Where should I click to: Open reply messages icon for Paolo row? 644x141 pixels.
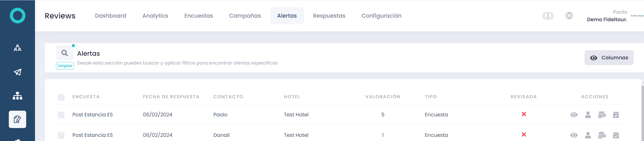602,115
